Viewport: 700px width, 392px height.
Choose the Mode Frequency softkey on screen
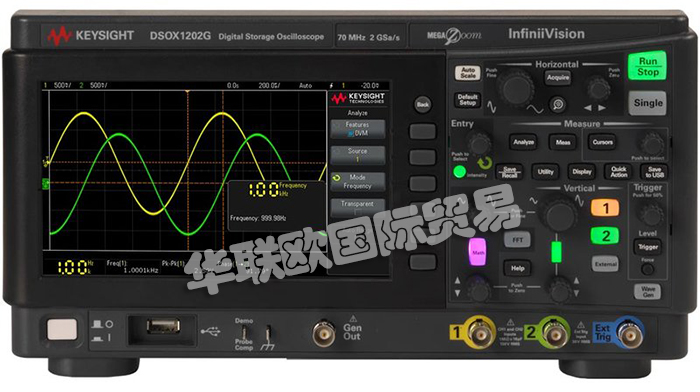[358, 182]
